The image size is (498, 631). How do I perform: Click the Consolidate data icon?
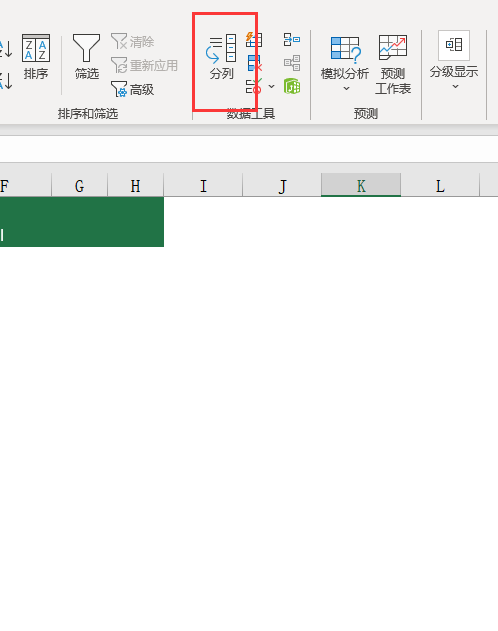point(292,39)
